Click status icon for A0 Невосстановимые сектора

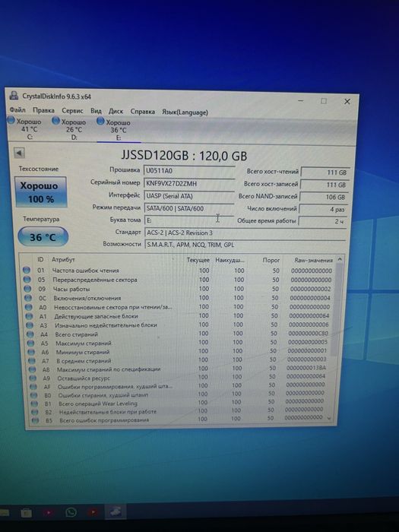click(x=29, y=307)
